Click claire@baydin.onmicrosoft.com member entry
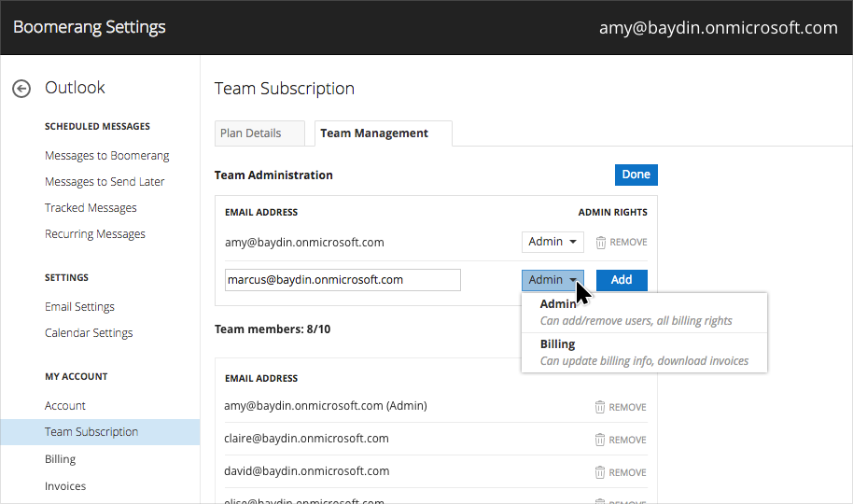This screenshot has height=504, width=853. tap(306, 439)
